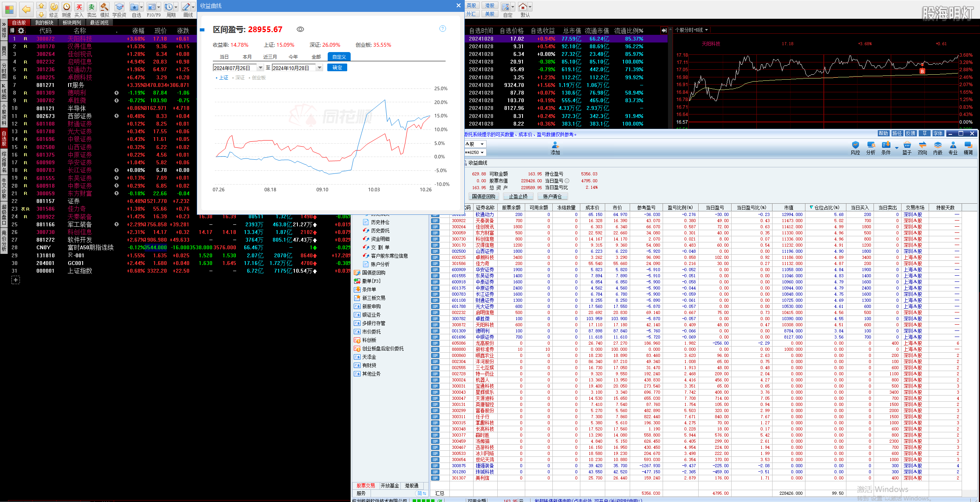This screenshot has height=502, width=980.
Task: Select the 画线 pencil drawing tool
Action: pos(186,7)
